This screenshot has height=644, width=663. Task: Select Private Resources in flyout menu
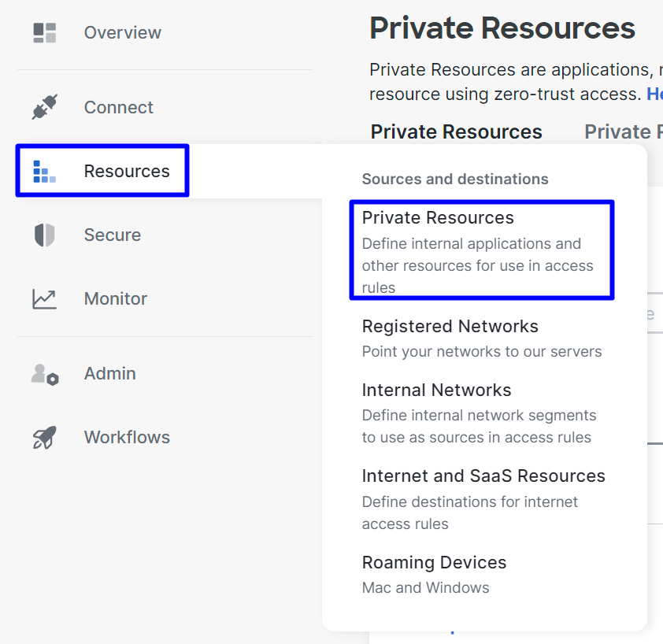point(482,250)
